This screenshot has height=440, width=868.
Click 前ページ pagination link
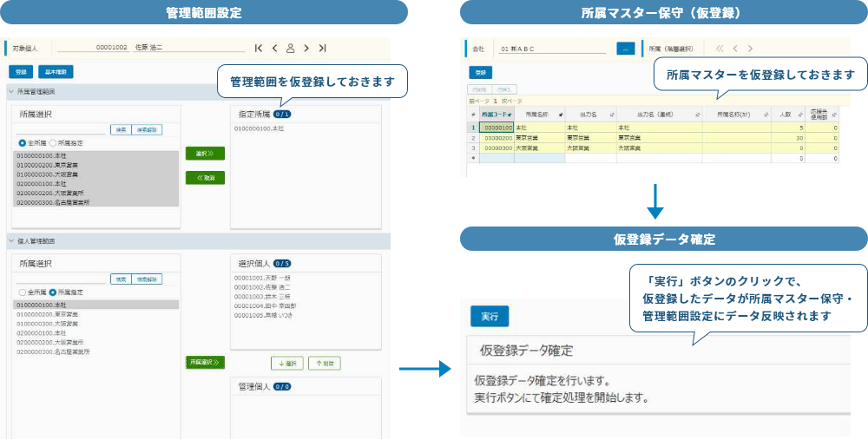479,102
